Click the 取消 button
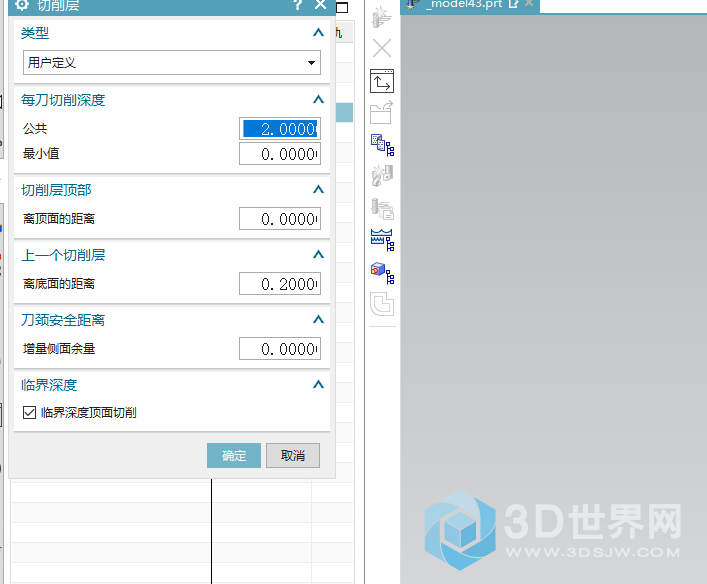This screenshot has height=584, width=707. point(293,455)
